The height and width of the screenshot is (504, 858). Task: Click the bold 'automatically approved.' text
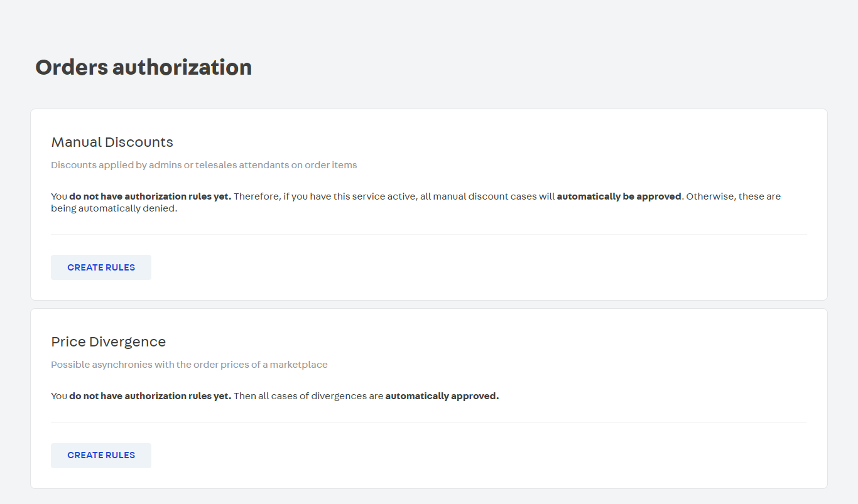click(x=442, y=396)
